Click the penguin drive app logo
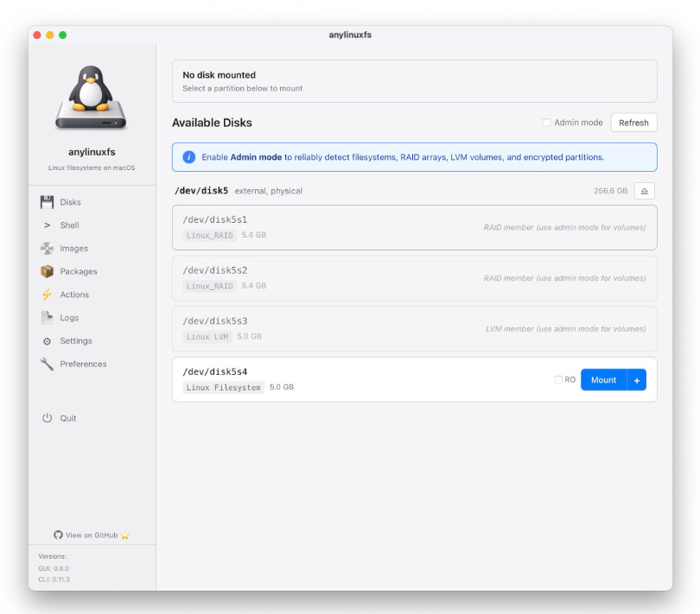The height and width of the screenshot is (614, 700). click(91, 98)
